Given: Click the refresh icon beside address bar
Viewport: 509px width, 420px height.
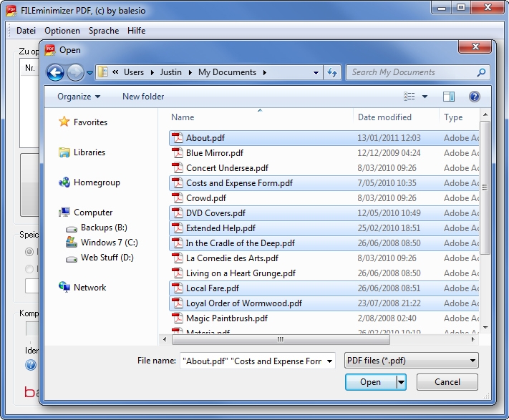Looking at the screenshot, I should (332, 72).
